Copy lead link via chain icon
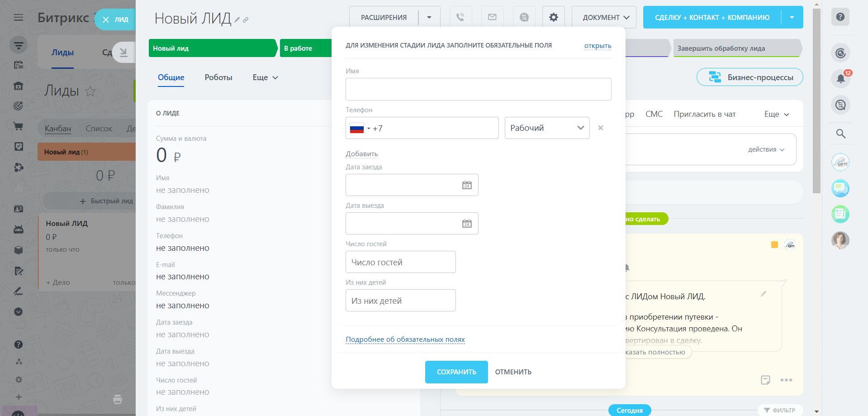868x416 pixels. click(246, 20)
